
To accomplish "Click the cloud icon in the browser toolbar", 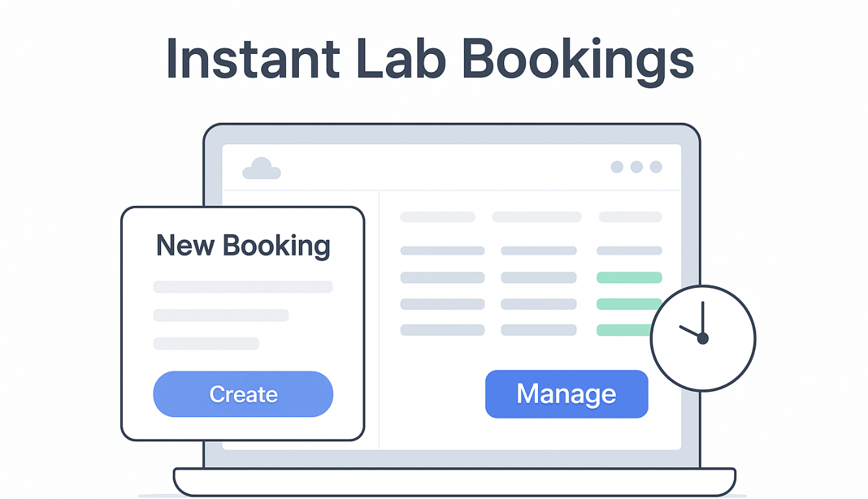I will pyautogui.click(x=261, y=168).
